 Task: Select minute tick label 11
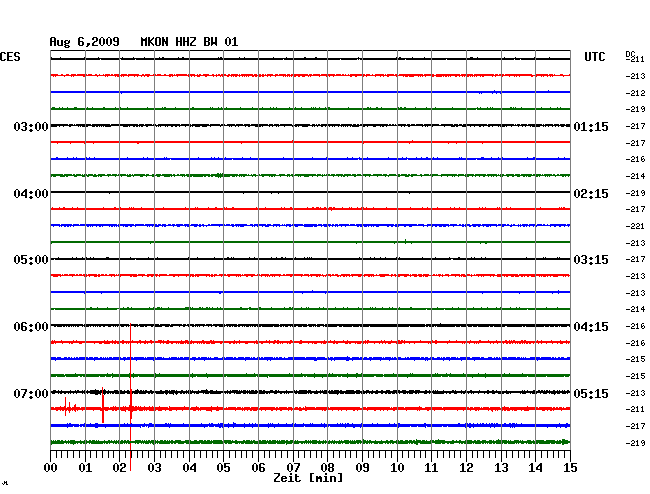point(431,468)
